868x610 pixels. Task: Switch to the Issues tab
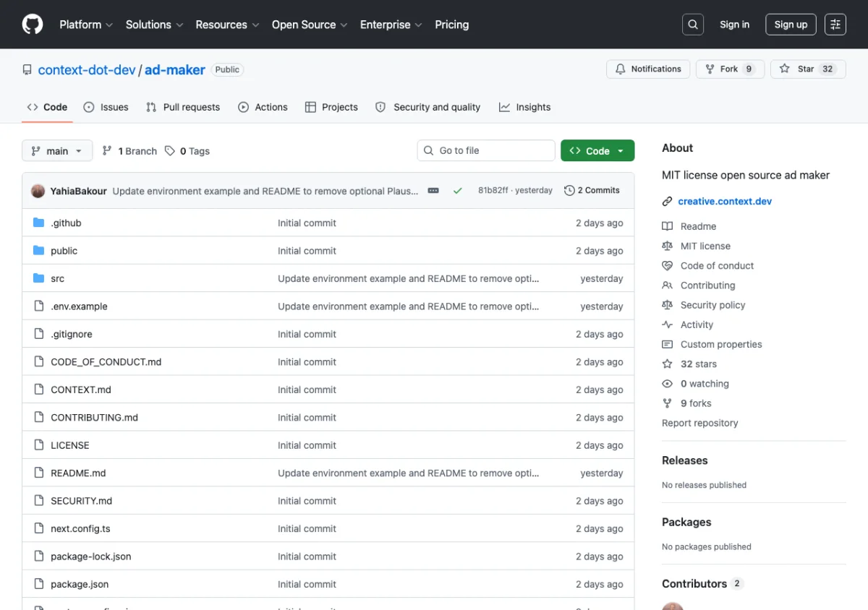point(106,107)
